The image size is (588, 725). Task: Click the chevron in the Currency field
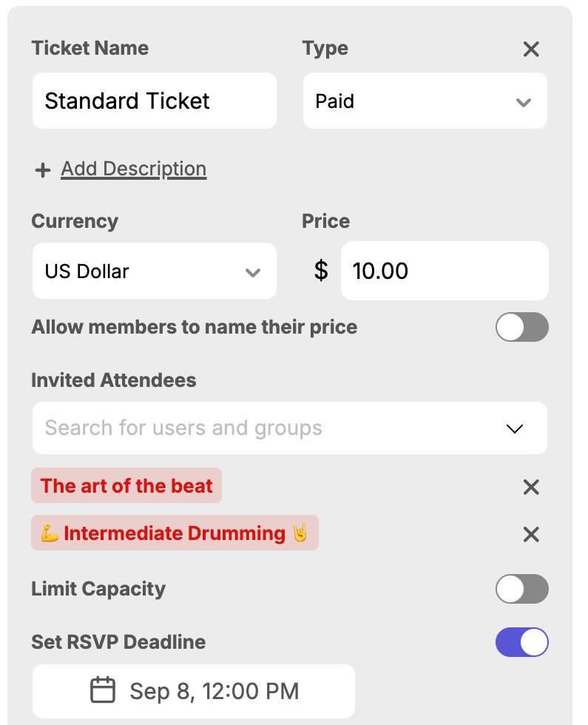coord(253,272)
